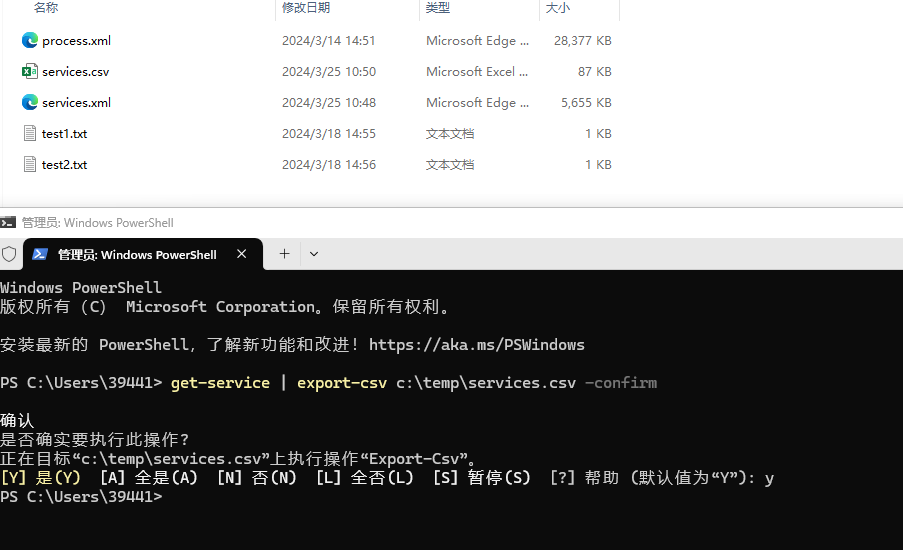Screen dimensions: 903x550
Task: Click the date 2024/3/18 14:55
Action: click(x=329, y=134)
